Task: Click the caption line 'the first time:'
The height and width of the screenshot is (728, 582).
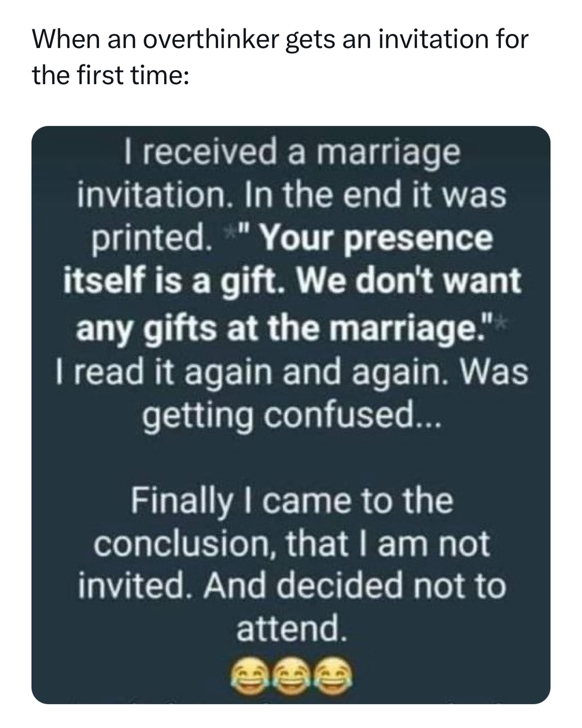Action: pyautogui.click(x=110, y=75)
